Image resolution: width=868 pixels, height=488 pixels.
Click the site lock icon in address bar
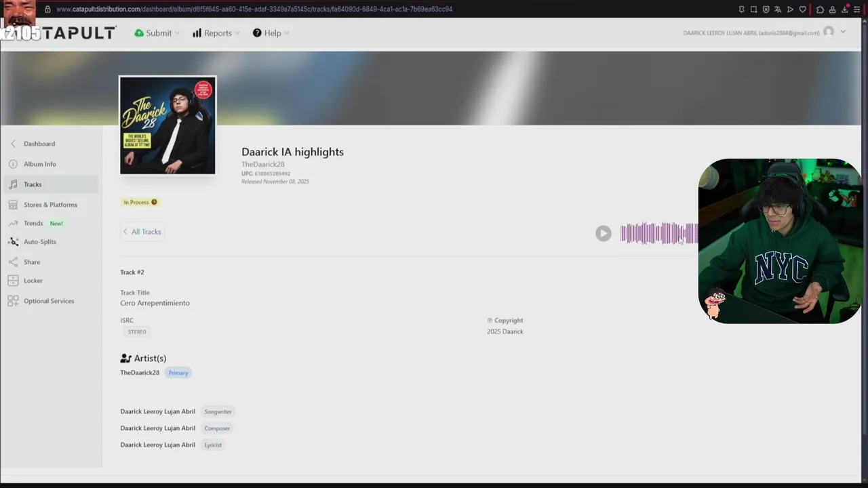[x=47, y=9]
